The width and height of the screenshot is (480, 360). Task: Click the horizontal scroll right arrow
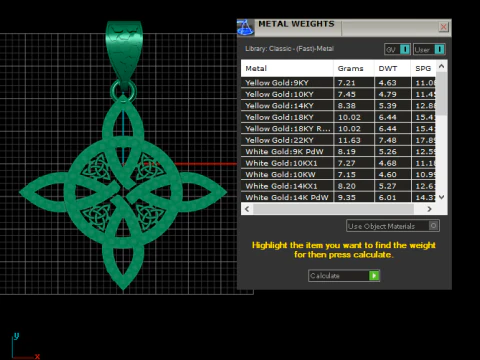430,209
